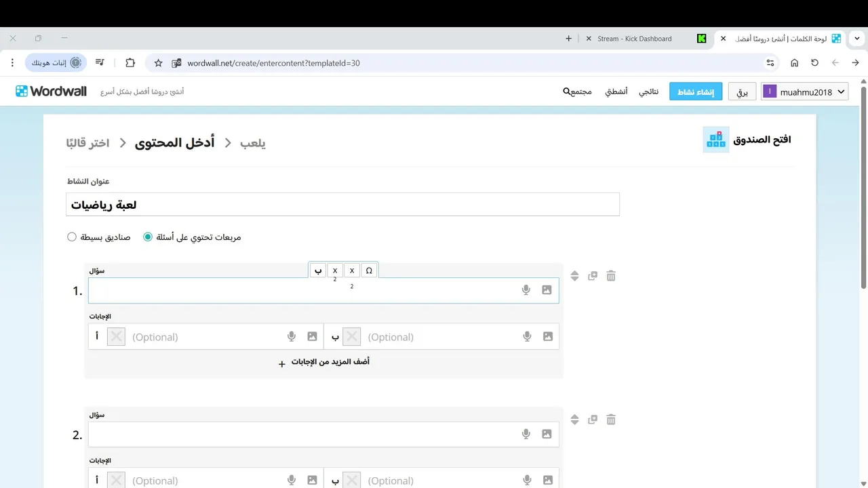This screenshot has height=488, width=868.
Task: Toggle correct mark for answer ب in question 2
Action: 352,480
